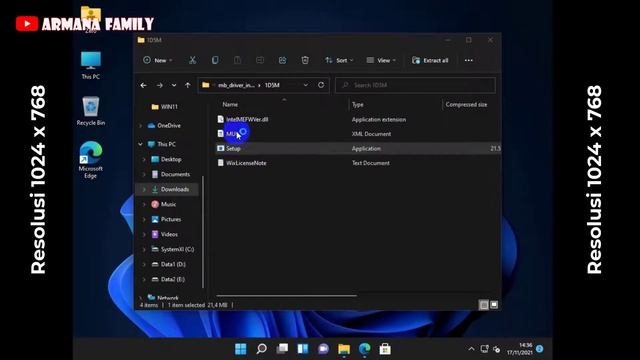Expand the Data2 (E:) tree node
The width and height of the screenshot is (640, 360).
click(x=144, y=280)
